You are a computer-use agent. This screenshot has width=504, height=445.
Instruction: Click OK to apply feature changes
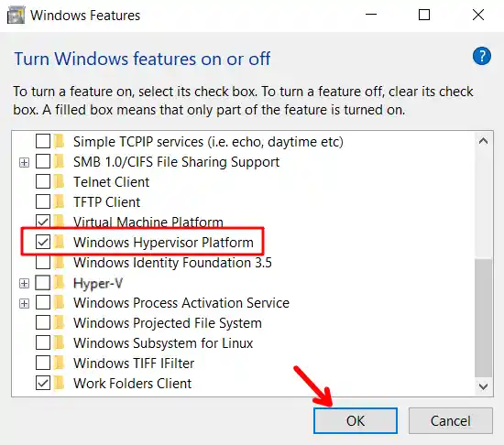tap(356, 420)
